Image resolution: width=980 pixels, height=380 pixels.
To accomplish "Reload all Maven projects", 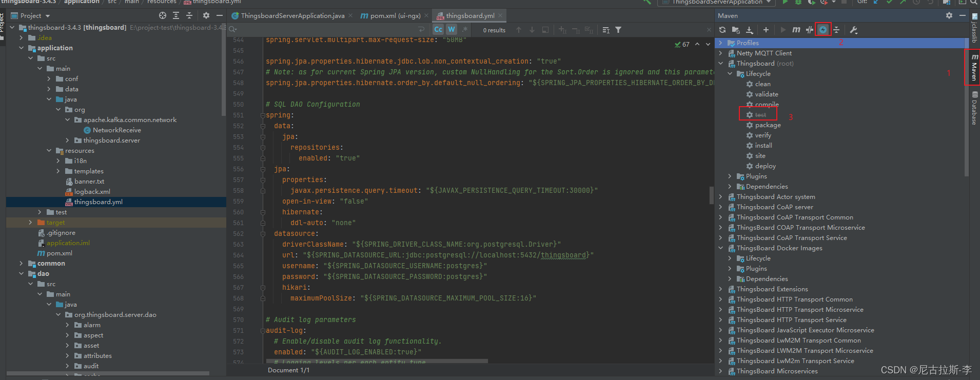I will tap(722, 30).
